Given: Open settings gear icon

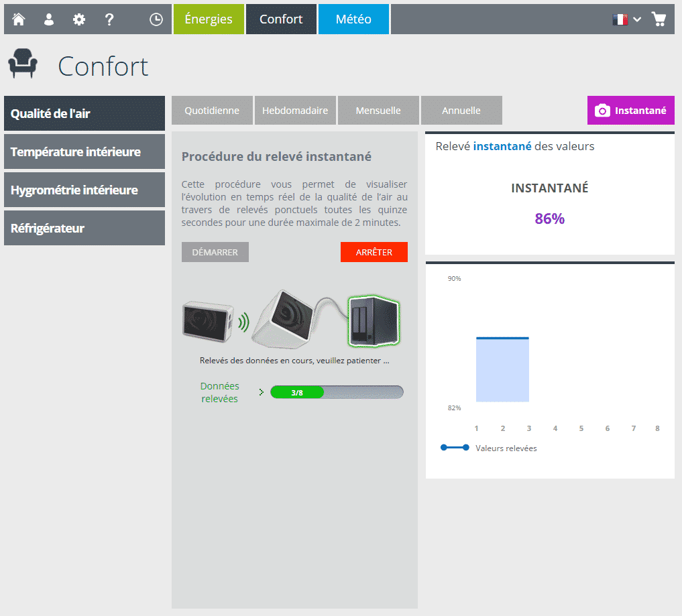Looking at the screenshot, I should pos(79,19).
